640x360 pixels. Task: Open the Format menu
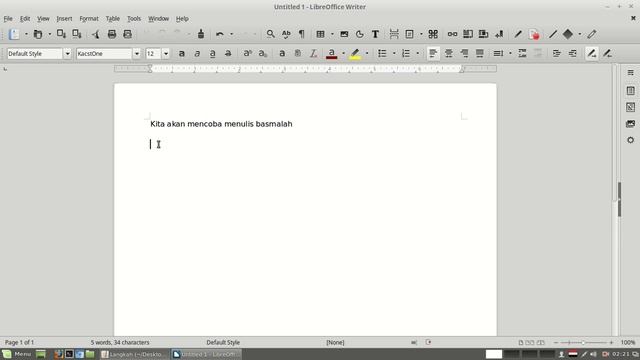click(x=89, y=19)
